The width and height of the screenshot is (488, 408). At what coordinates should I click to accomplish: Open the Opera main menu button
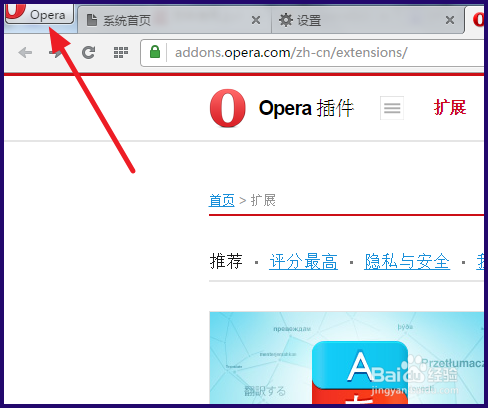(39, 14)
